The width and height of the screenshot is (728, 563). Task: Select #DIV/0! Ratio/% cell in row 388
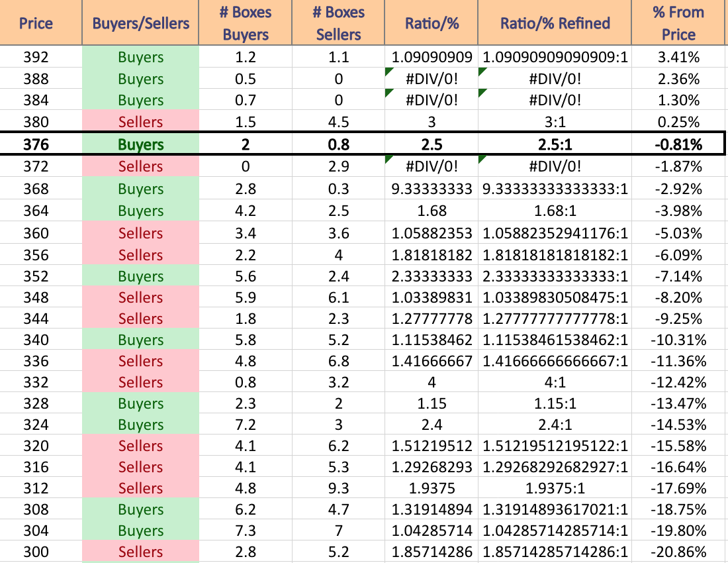coord(432,79)
